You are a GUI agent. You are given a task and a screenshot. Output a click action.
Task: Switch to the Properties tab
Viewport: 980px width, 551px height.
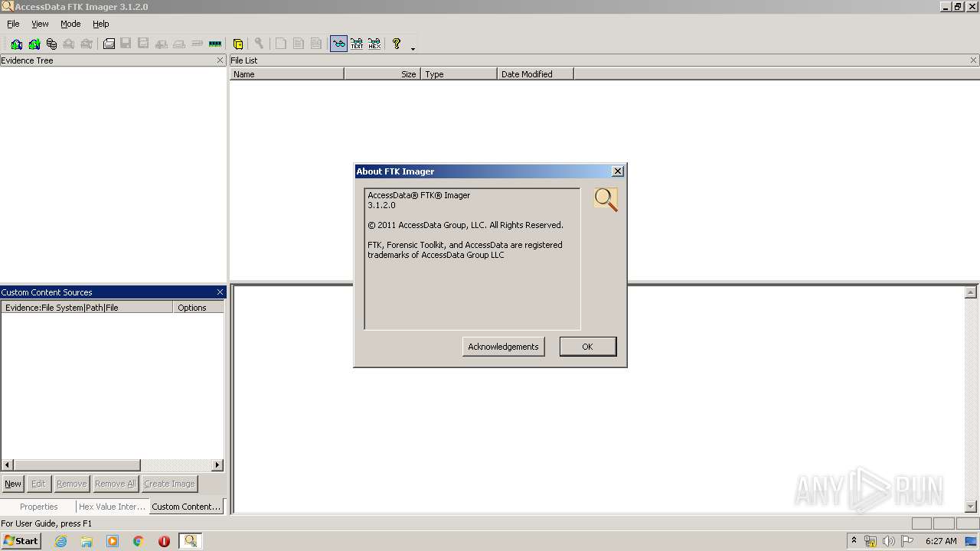pyautogui.click(x=39, y=507)
